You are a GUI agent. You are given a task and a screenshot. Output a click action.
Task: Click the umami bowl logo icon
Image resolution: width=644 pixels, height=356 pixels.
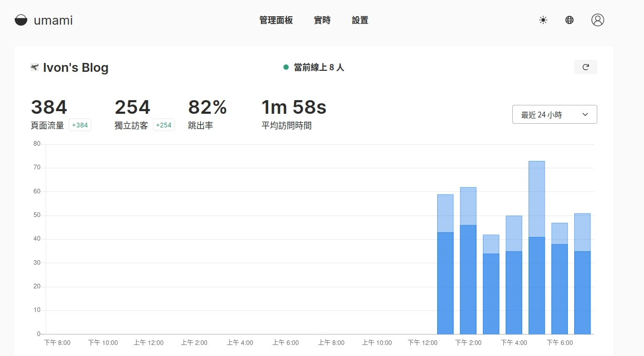tap(21, 20)
